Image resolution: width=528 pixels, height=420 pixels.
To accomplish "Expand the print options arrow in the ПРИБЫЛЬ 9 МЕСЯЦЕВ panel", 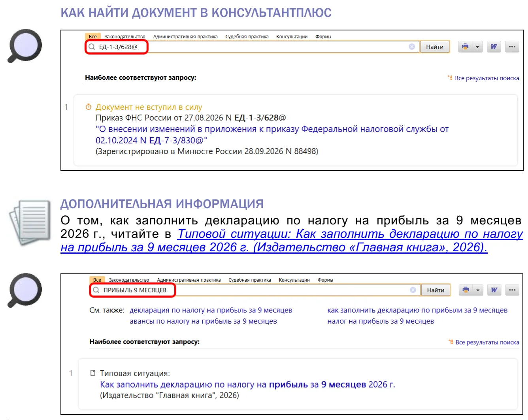I will 478,290.
